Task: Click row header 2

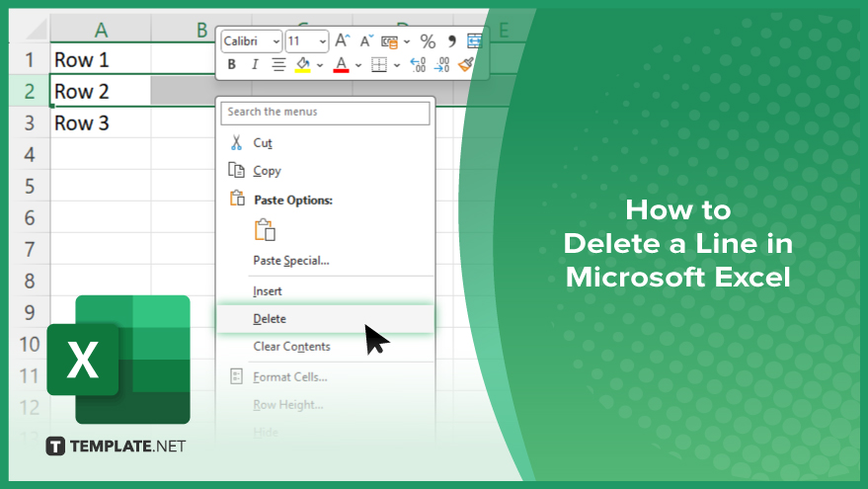Action: point(30,91)
